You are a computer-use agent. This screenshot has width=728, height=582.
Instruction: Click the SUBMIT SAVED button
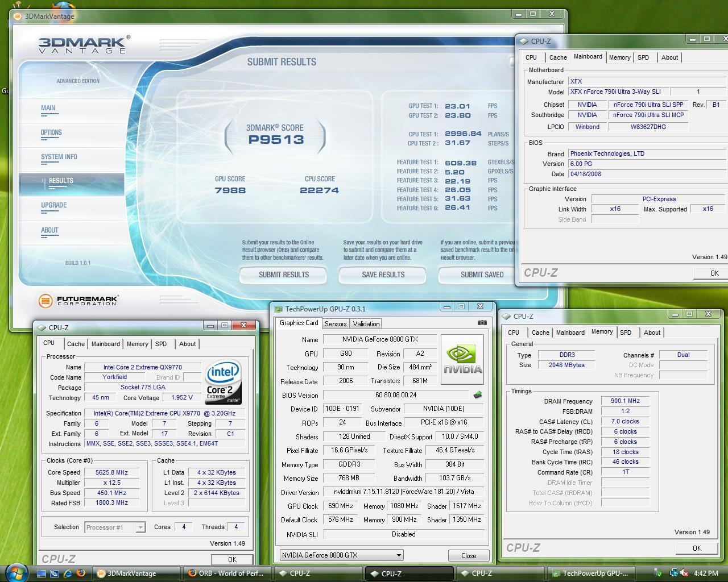click(x=478, y=275)
